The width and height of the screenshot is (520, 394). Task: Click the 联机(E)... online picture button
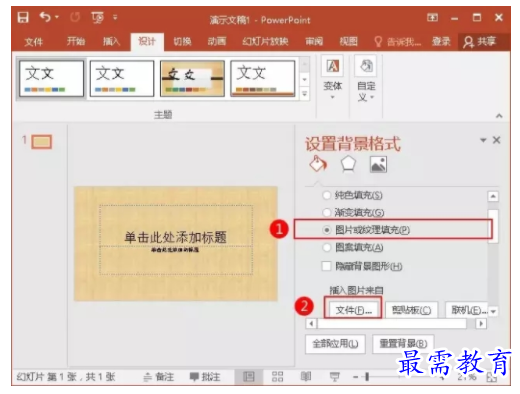pos(467,310)
